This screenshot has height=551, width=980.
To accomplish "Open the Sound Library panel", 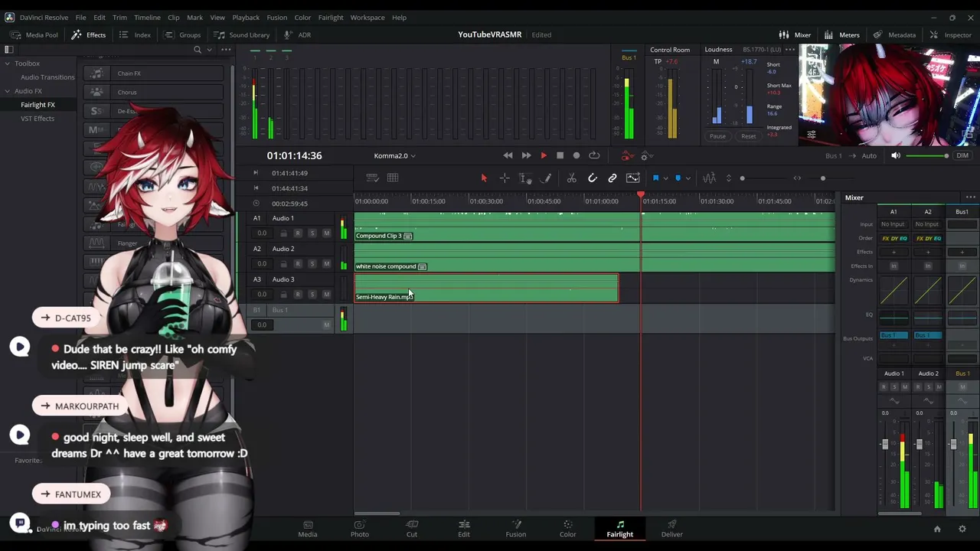I will click(x=242, y=34).
